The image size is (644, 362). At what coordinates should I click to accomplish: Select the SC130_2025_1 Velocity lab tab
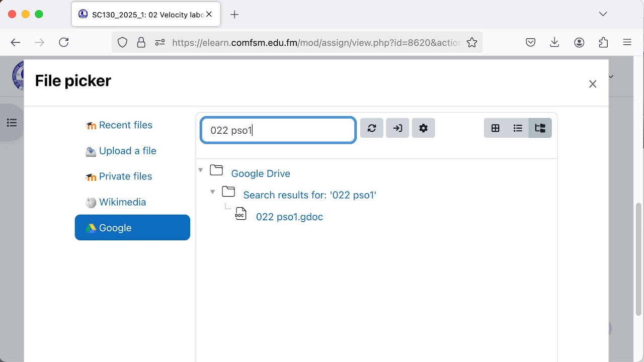(x=145, y=15)
